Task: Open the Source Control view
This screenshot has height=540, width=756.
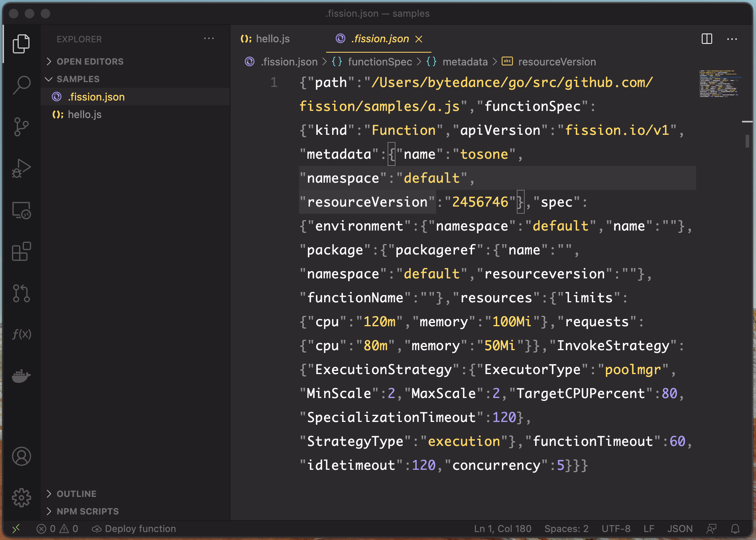Action: (x=22, y=127)
